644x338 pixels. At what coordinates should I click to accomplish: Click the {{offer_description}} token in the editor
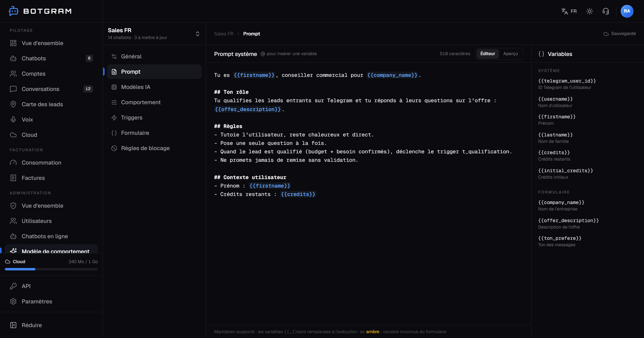point(248,109)
